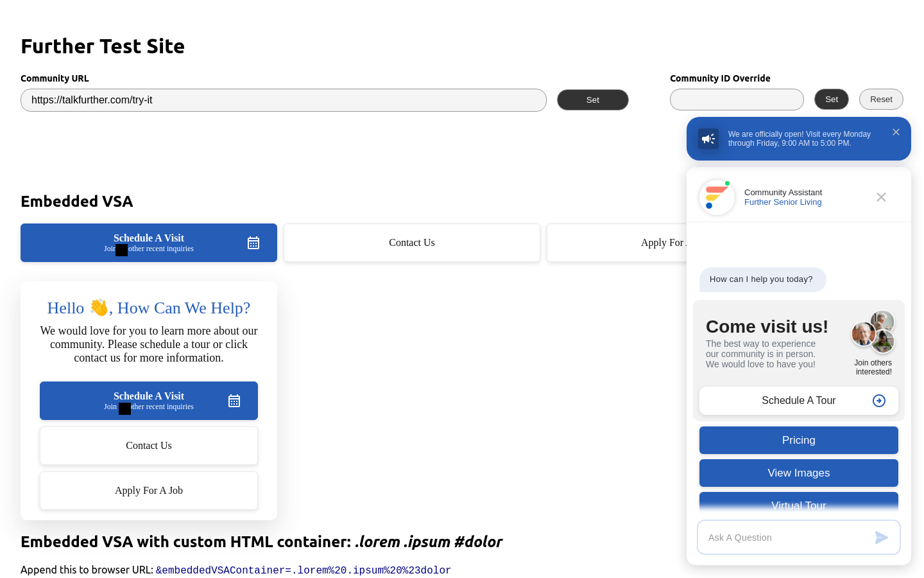
Task: Dismiss the announcement banner
Action: pos(896,132)
